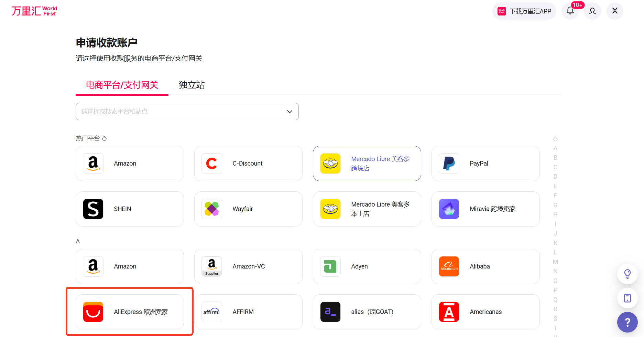Viewport: 644px width, 337px height.
Task: Open the lightbulb tips icon
Action: coord(627,274)
